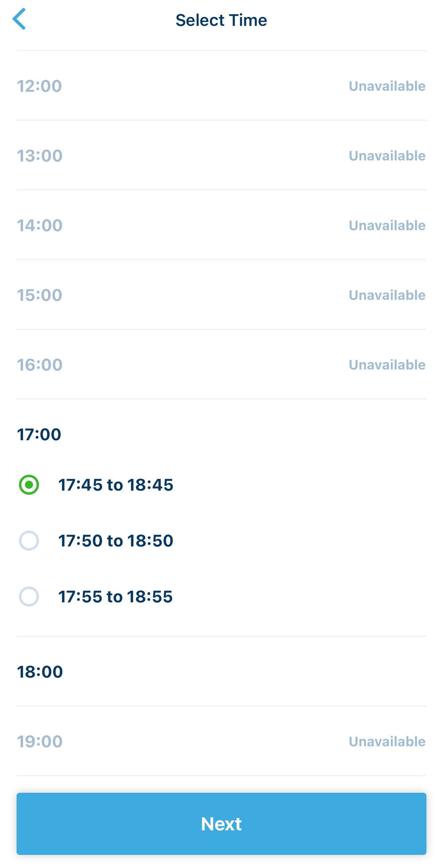
Task: Click the '17:45 to 18:45' time label
Action: click(116, 485)
